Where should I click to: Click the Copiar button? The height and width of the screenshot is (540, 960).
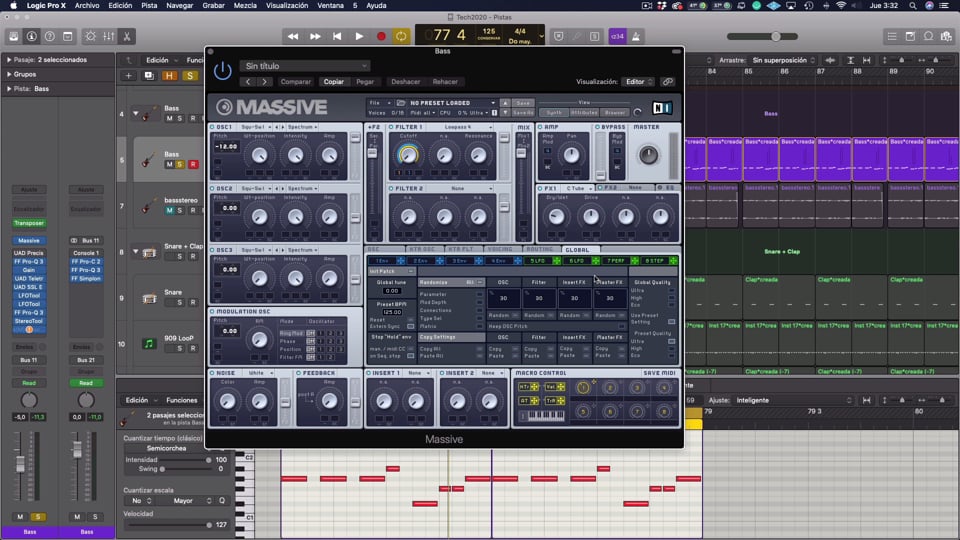pyautogui.click(x=334, y=81)
